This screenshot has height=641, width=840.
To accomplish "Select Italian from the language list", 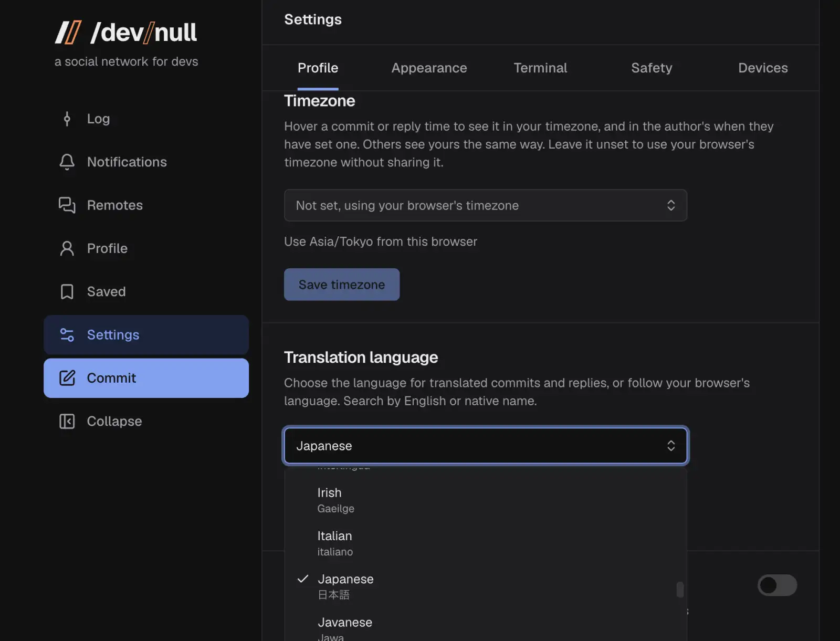I will 486,543.
